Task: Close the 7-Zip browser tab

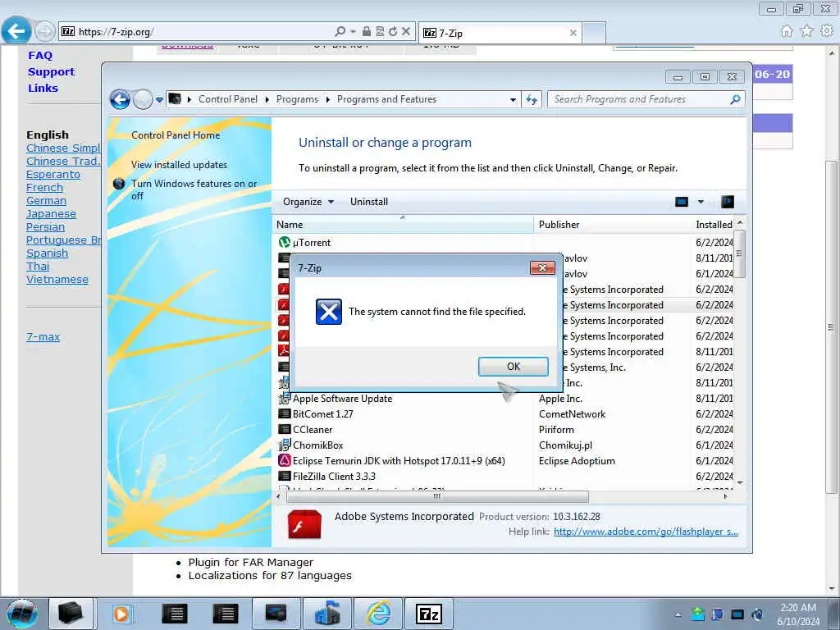Action: [x=573, y=33]
